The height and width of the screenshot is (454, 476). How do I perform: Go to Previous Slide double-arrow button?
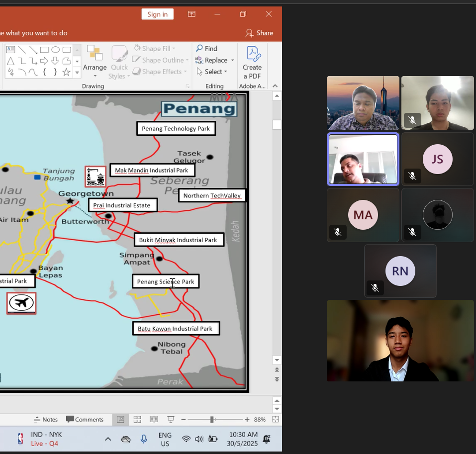click(x=277, y=369)
